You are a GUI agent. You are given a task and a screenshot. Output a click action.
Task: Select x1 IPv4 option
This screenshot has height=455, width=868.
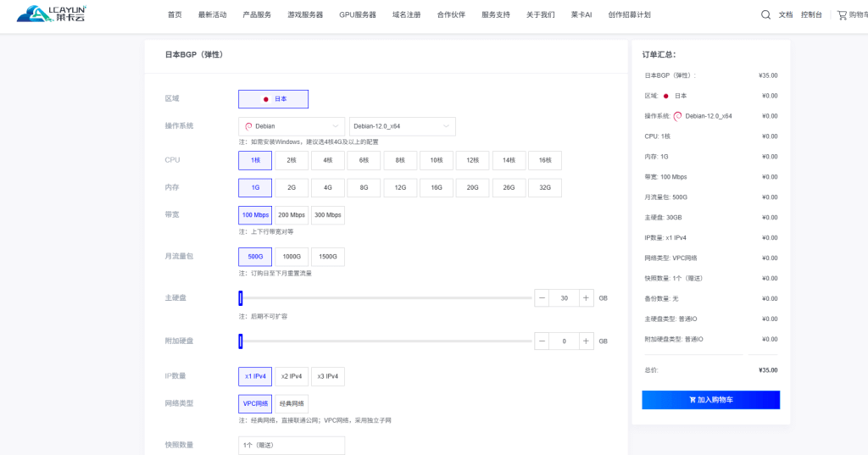pos(255,376)
